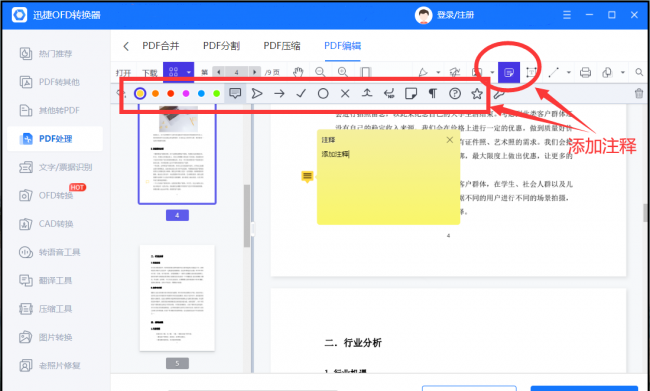Go to the previous page arrow

pyautogui.click(x=218, y=72)
